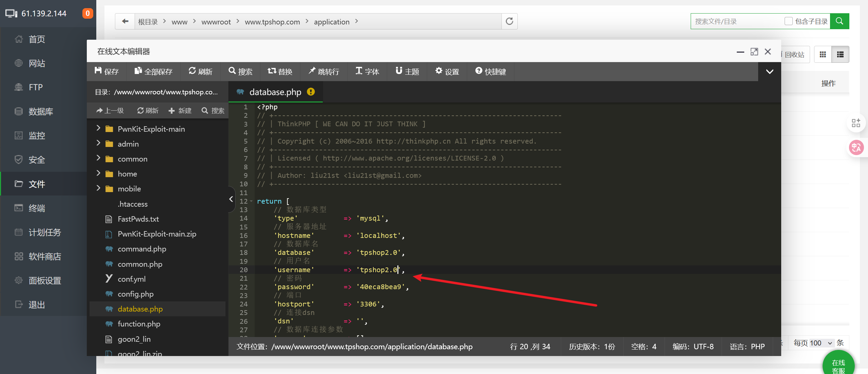Expand the PwnKit-Exploit-main folder
Viewport: 868px width, 374px height.
(x=98, y=128)
